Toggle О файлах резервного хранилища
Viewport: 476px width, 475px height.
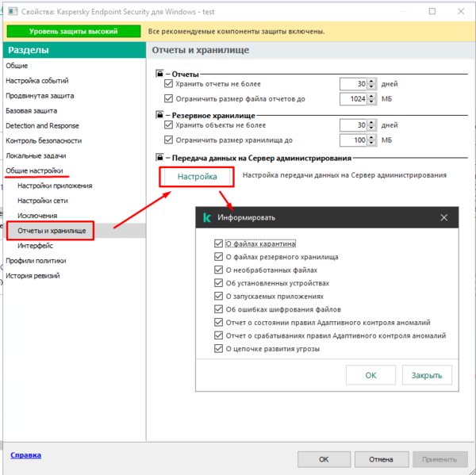pos(218,257)
